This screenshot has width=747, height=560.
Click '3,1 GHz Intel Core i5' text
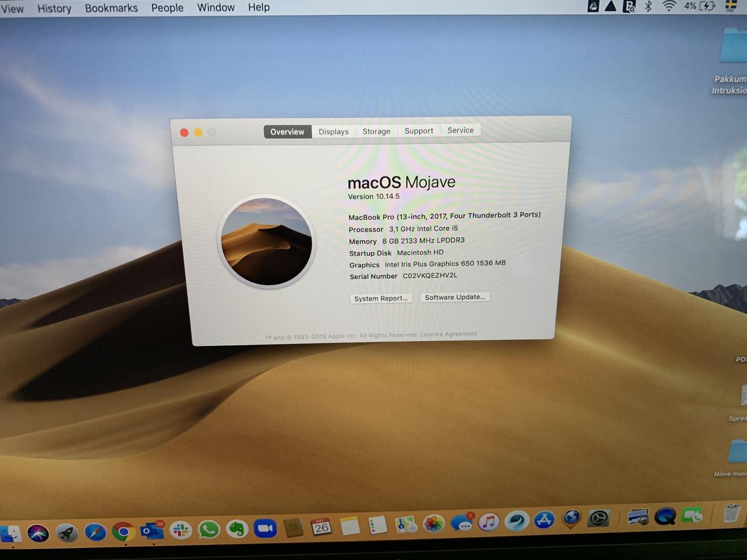(x=423, y=229)
